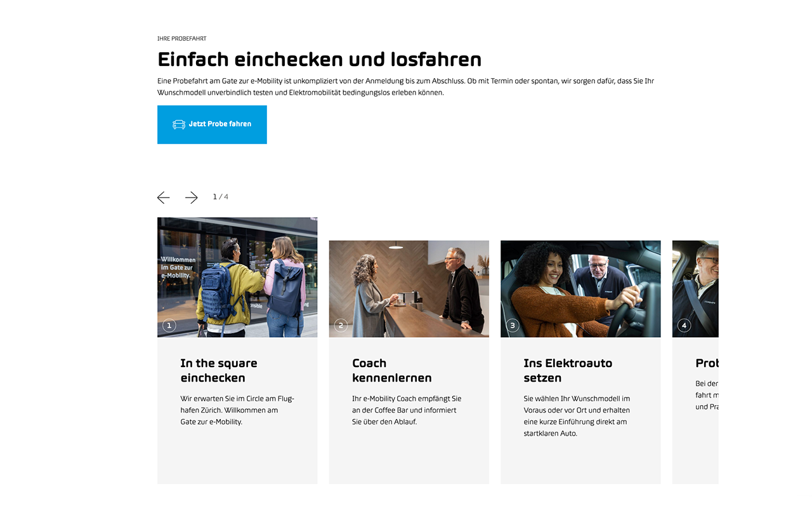Image resolution: width=812 pixels, height=508 pixels.
Task: Click the step 1 number badge
Action: pyautogui.click(x=169, y=326)
